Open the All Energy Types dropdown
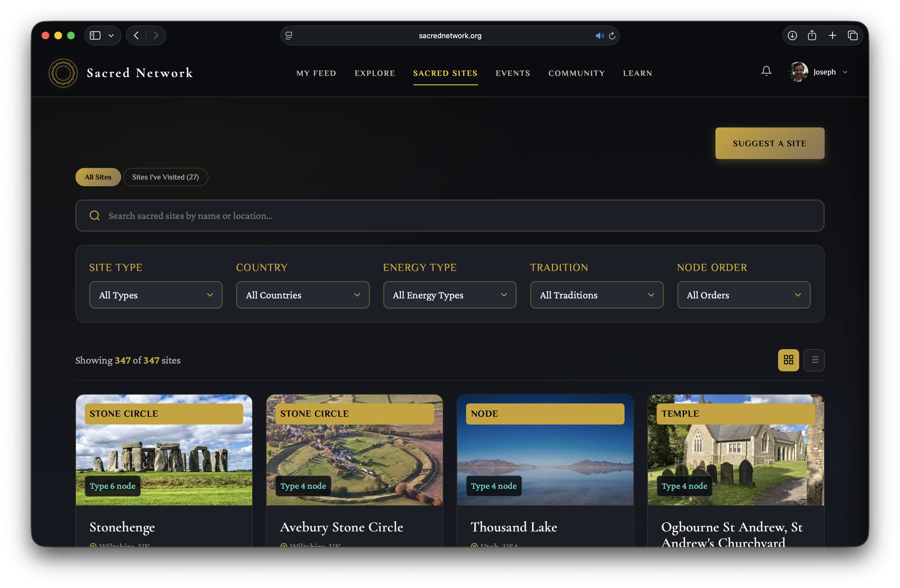The image size is (900, 588). pos(450,295)
